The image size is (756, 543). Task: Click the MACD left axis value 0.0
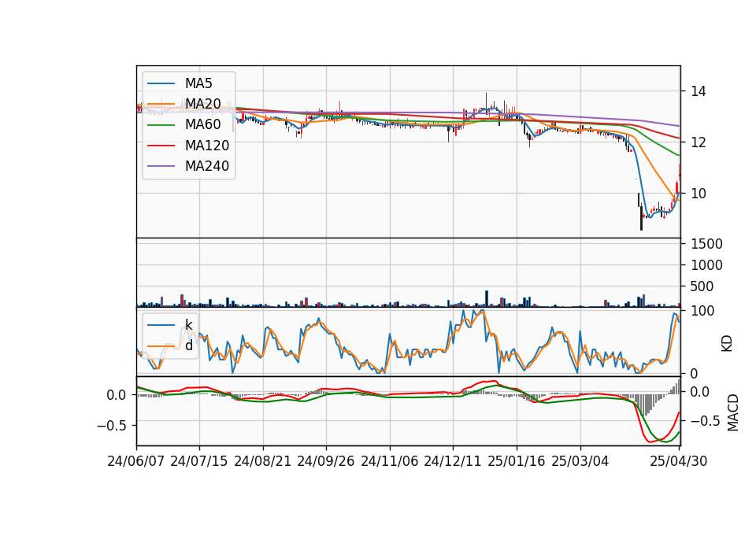117,395
